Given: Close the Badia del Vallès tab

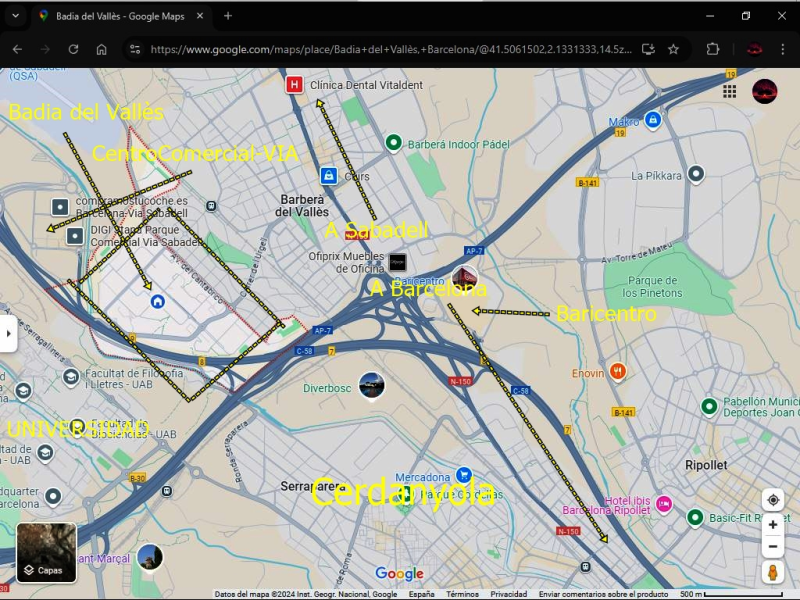Looking at the screenshot, I should 200,16.
